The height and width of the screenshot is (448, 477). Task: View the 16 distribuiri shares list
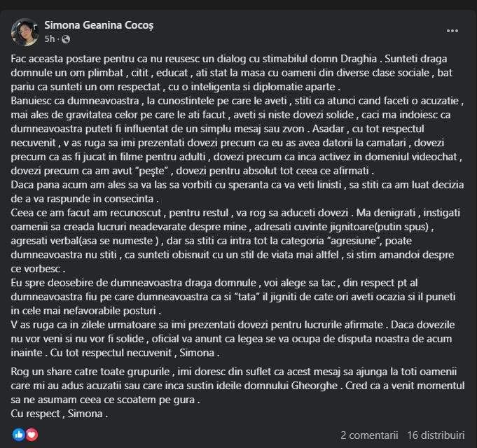point(435,435)
